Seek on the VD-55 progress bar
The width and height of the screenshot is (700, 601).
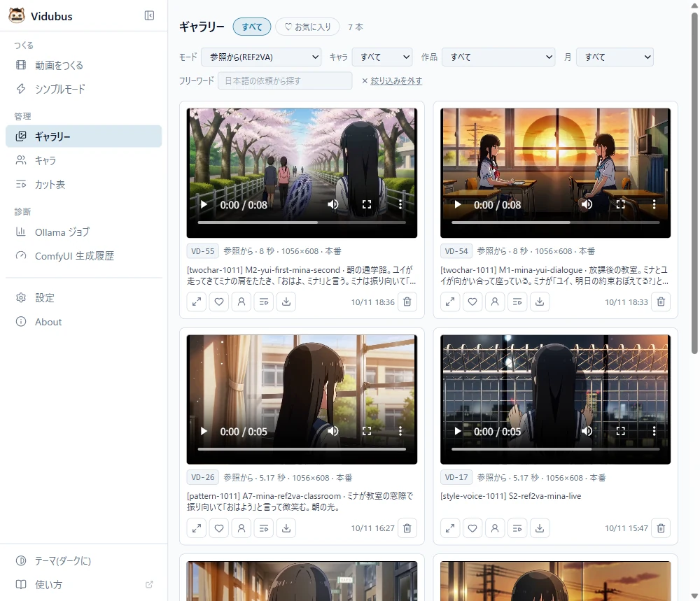pyautogui.click(x=302, y=222)
